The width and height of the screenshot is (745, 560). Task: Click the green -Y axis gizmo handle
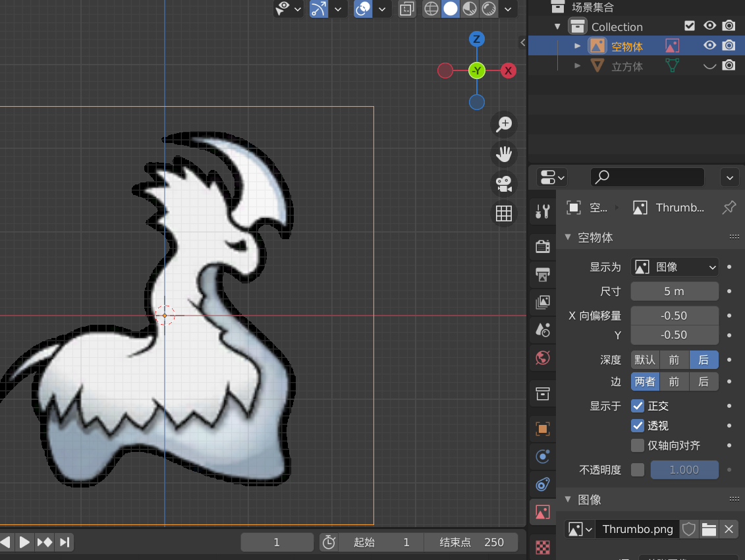pos(476,71)
